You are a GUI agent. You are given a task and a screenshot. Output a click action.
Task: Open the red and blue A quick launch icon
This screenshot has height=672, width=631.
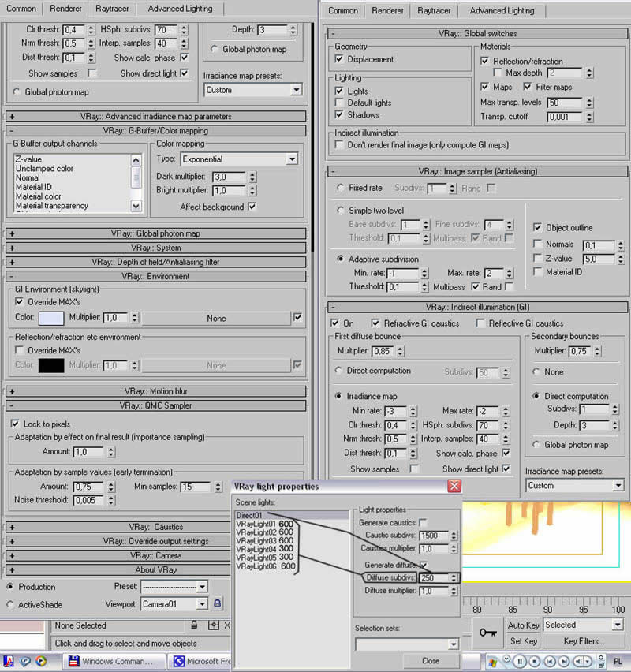(9, 661)
